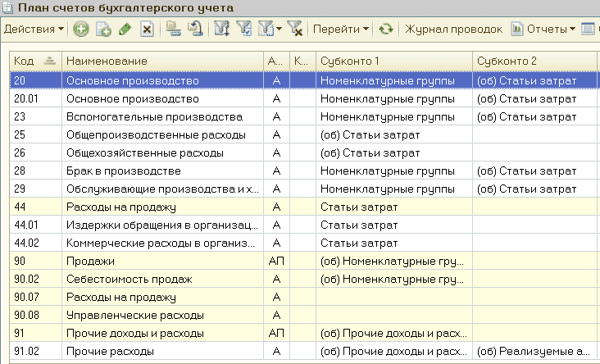Click the sort indicator icon in the Код header
Viewport: 600px width, 364px height.
pos(50,61)
